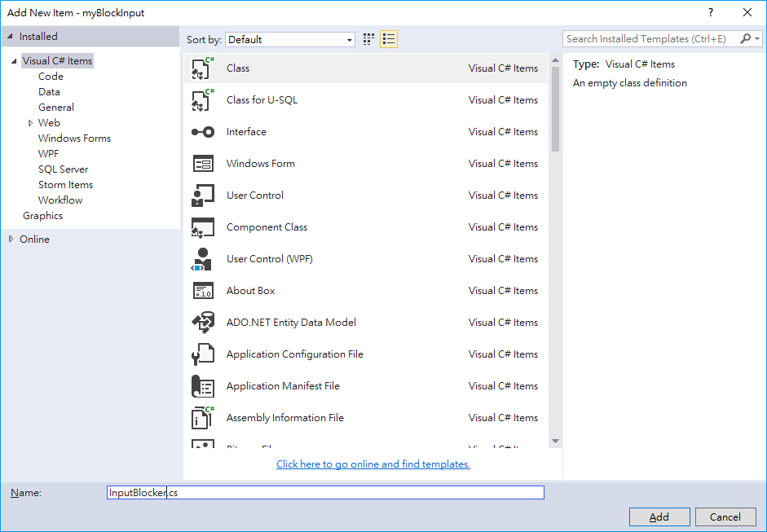Choose the Component Class icon

click(x=202, y=227)
